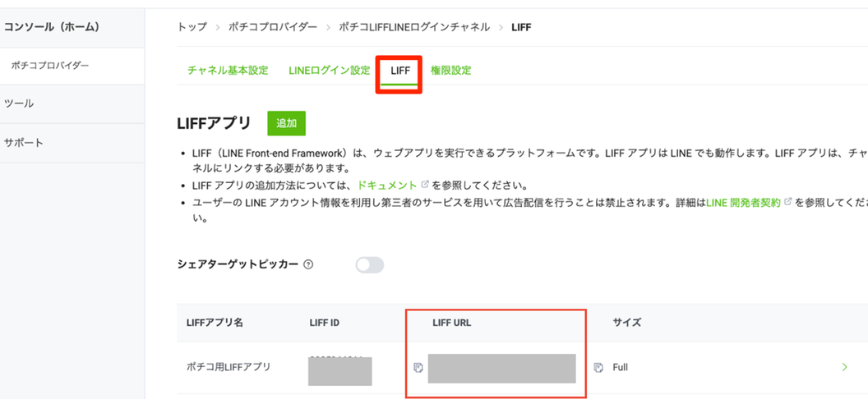The width and height of the screenshot is (868, 399).
Task: Click LIFF at end of breadcrumb
Action: pyautogui.click(x=521, y=26)
